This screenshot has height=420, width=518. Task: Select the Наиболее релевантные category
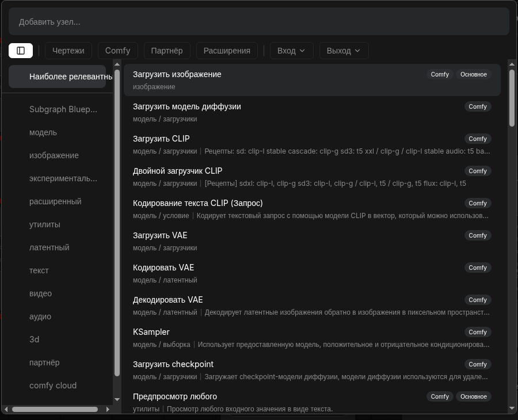coord(57,77)
